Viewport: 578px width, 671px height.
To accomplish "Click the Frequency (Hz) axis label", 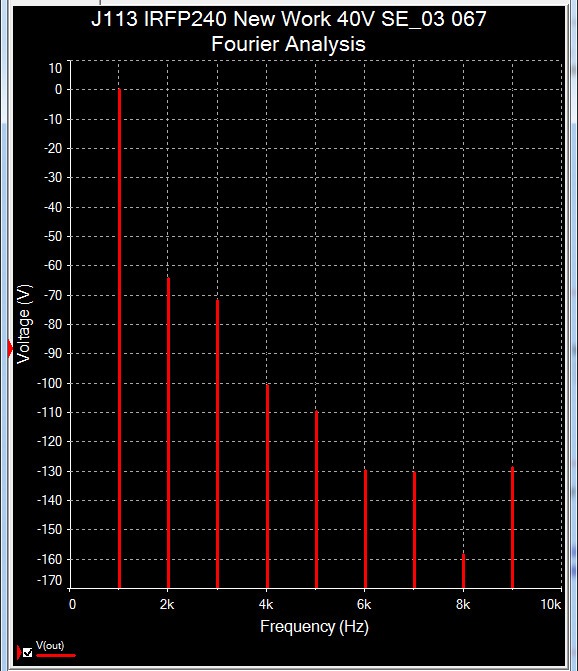I will (314, 626).
